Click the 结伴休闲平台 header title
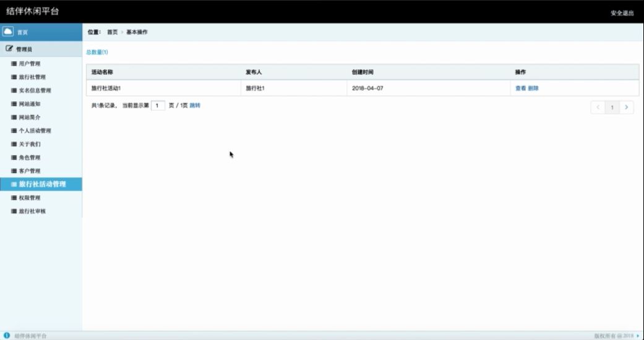Image resolution: width=644 pixels, height=340 pixels. point(32,11)
